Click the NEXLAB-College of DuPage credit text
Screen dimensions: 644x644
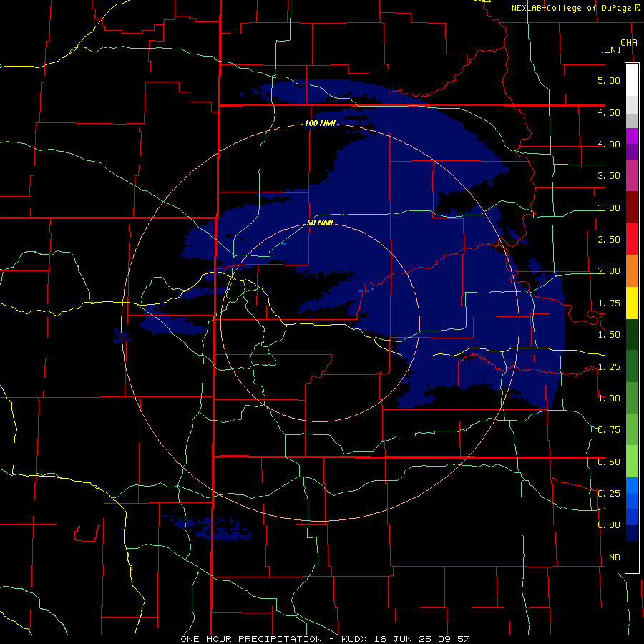[x=572, y=8]
